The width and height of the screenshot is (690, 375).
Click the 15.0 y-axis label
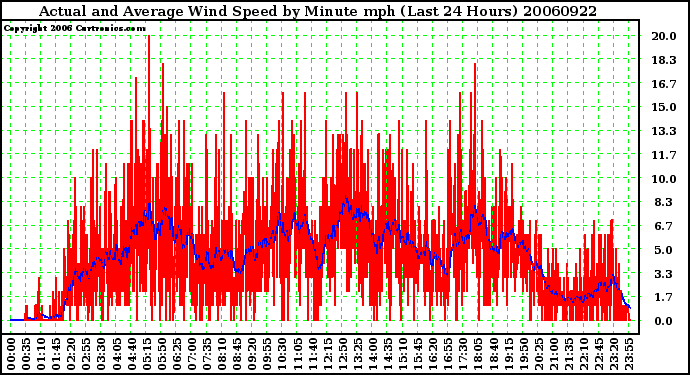click(664, 107)
